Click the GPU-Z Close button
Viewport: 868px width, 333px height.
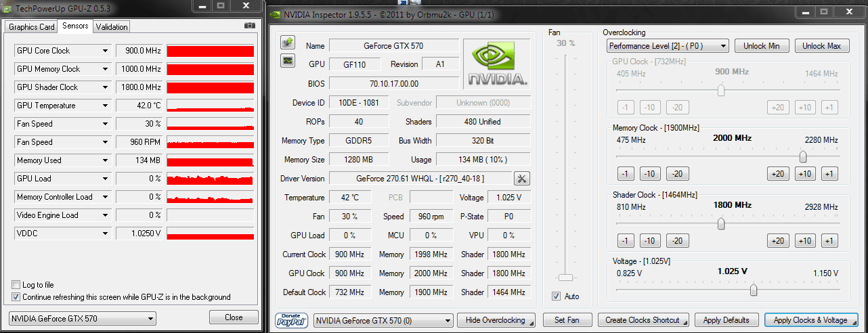[x=234, y=317]
